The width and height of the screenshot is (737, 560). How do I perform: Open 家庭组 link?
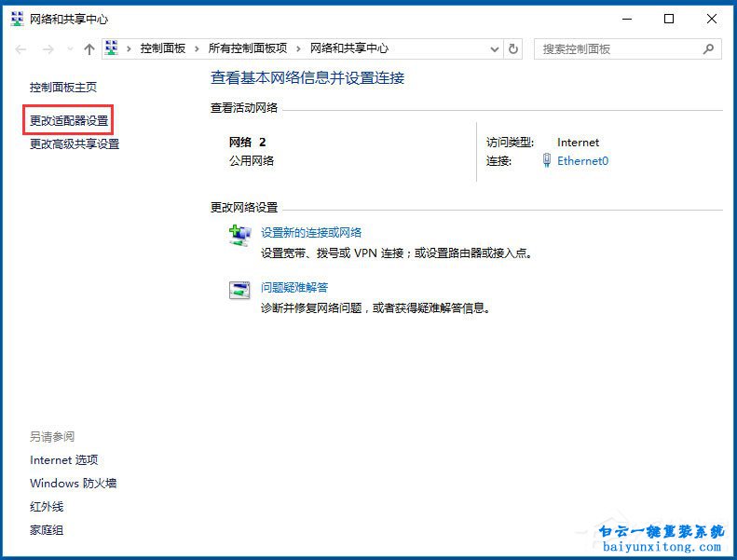point(47,530)
